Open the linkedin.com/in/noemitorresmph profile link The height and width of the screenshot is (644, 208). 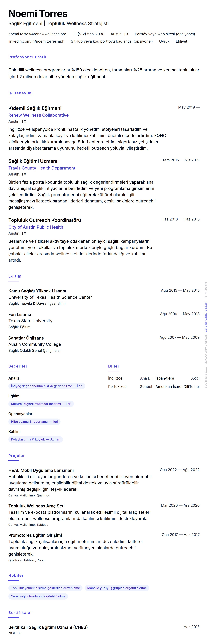pyautogui.click(x=36, y=41)
